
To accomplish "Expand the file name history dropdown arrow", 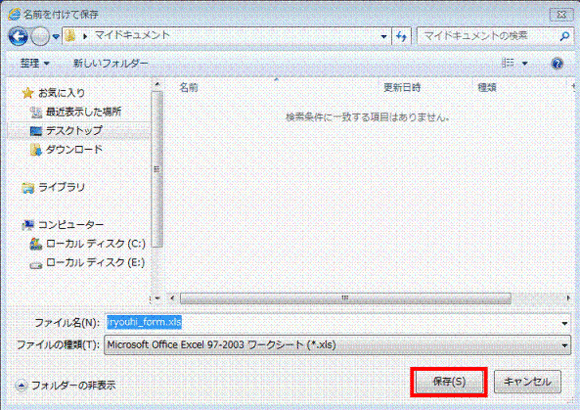I will pos(564,323).
